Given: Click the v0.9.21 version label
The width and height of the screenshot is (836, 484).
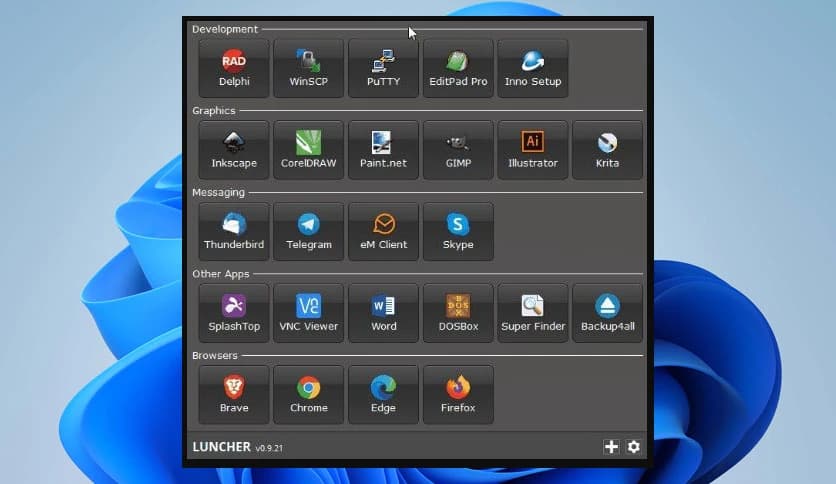Looking at the screenshot, I should (269, 448).
